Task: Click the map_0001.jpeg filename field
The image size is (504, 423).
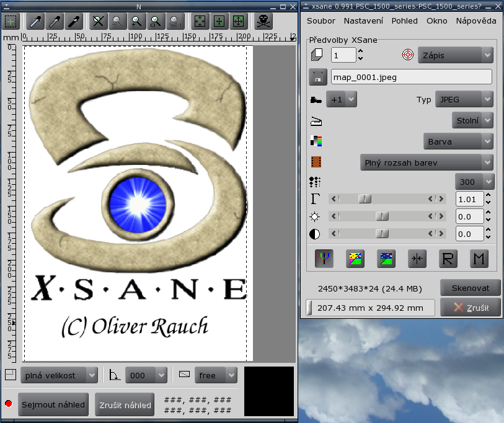Action: click(412, 77)
